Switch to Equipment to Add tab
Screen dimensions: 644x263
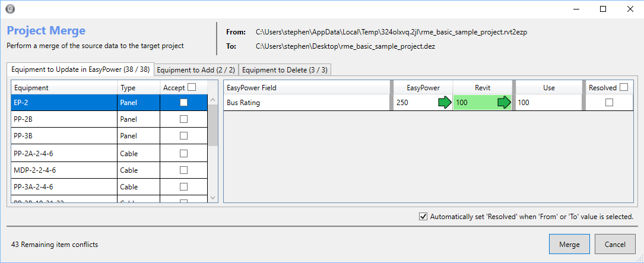click(196, 69)
